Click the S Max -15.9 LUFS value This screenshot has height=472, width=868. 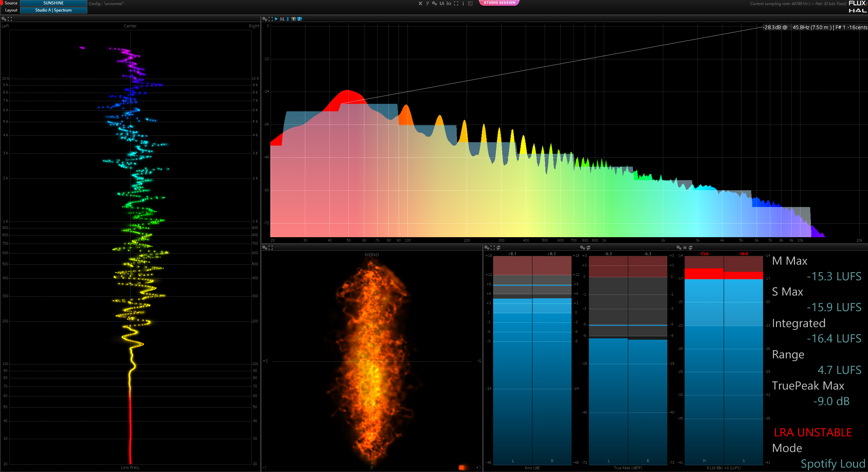pyautogui.click(x=834, y=307)
